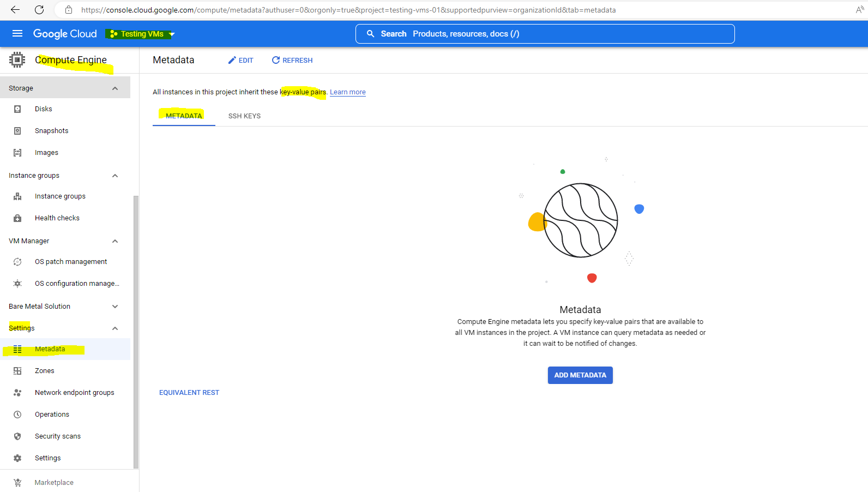Viewport: 868px width, 492px height.
Task: Click the sidebar vertical scrollbar
Action: point(136,332)
